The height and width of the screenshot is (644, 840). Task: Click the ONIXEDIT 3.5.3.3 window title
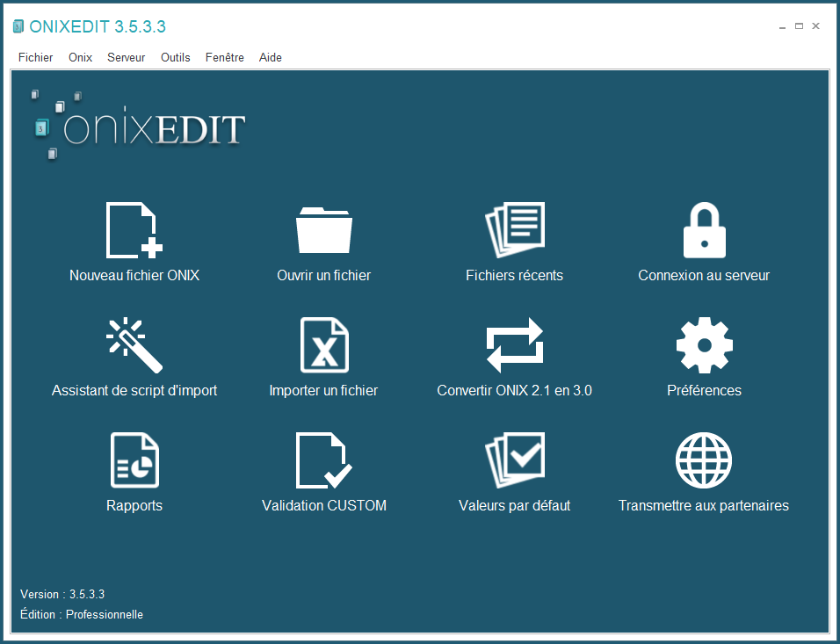click(x=98, y=26)
